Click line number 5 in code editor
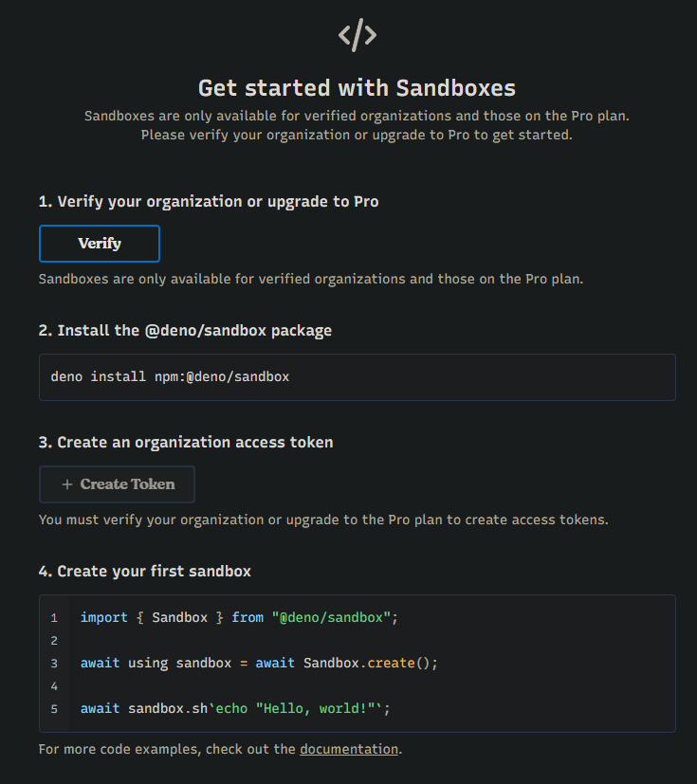The width and height of the screenshot is (697, 784). (54, 709)
